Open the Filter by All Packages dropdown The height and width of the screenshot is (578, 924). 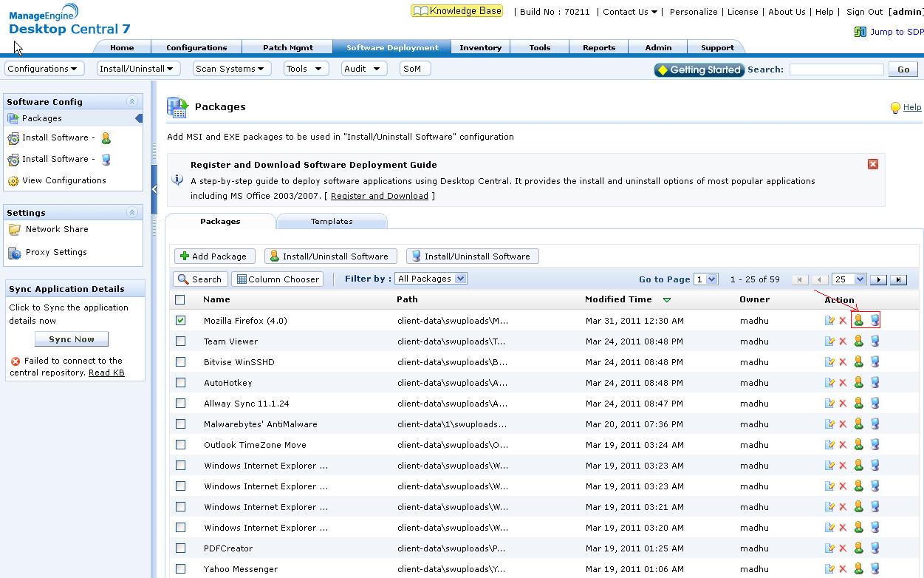click(431, 279)
